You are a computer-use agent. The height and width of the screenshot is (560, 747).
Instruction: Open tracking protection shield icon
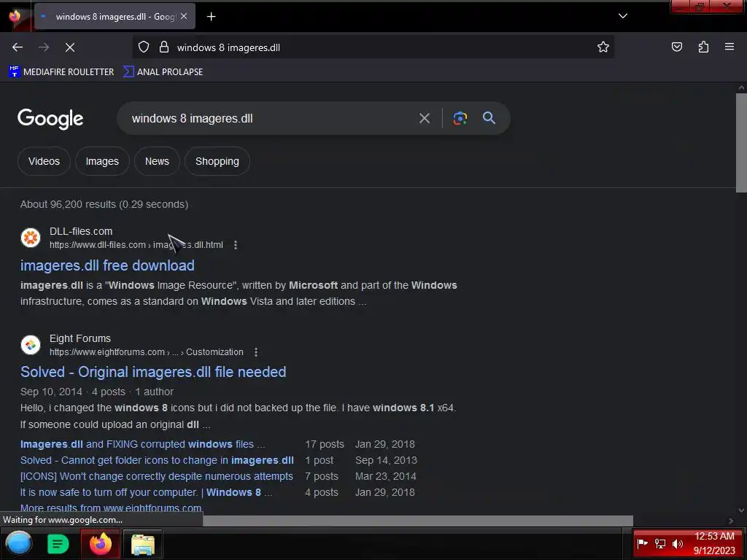coord(144,47)
